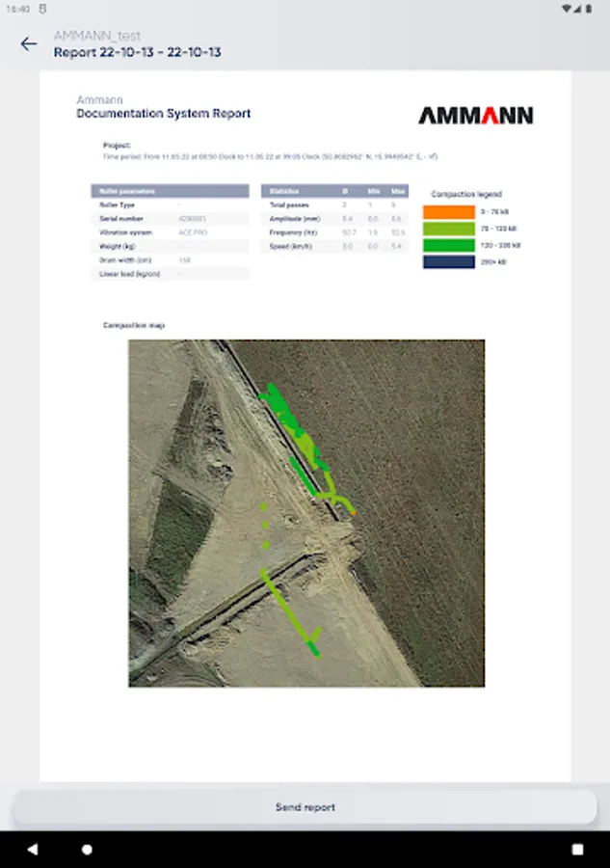This screenshot has height=868, width=610.
Task: Tap the dark green legend swatch
Action: click(448, 245)
